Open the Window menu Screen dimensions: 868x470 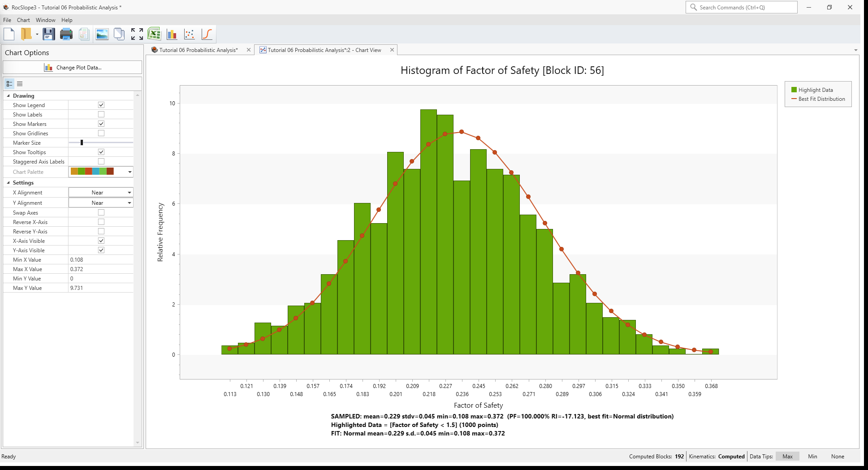click(x=46, y=20)
